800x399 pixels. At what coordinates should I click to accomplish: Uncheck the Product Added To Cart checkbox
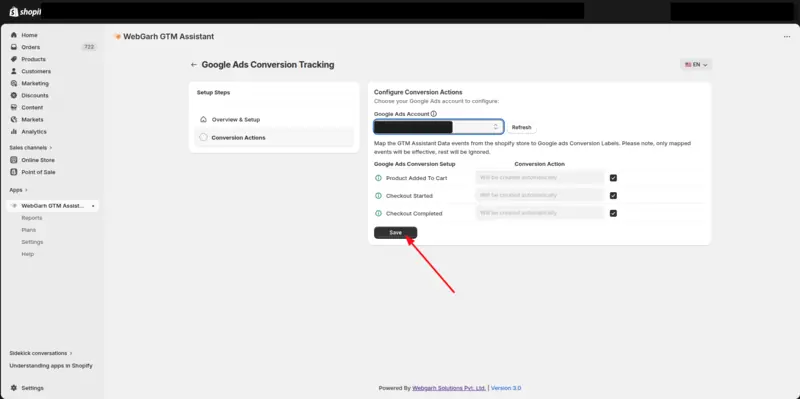613,178
